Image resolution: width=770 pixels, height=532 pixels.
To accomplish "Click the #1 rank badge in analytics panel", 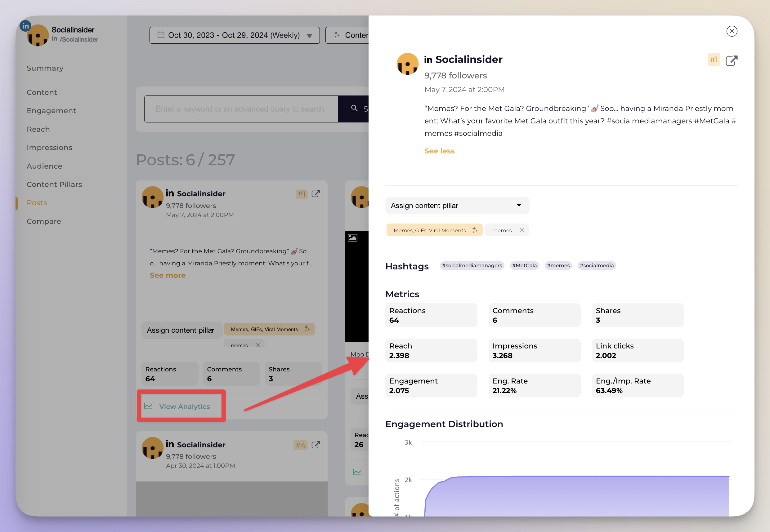I will [714, 59].
